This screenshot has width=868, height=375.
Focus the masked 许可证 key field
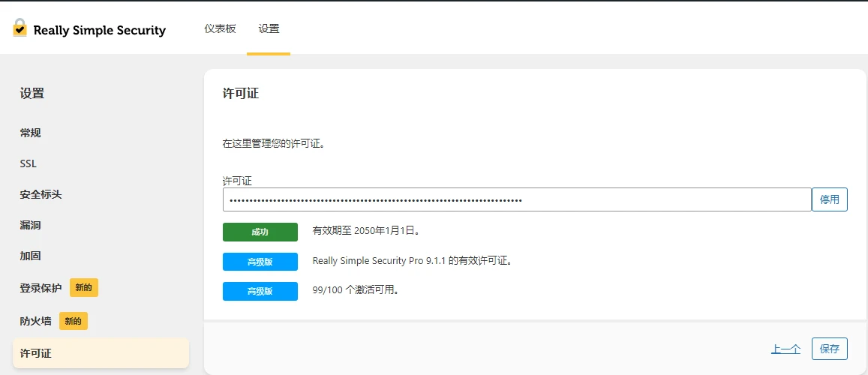517,199
